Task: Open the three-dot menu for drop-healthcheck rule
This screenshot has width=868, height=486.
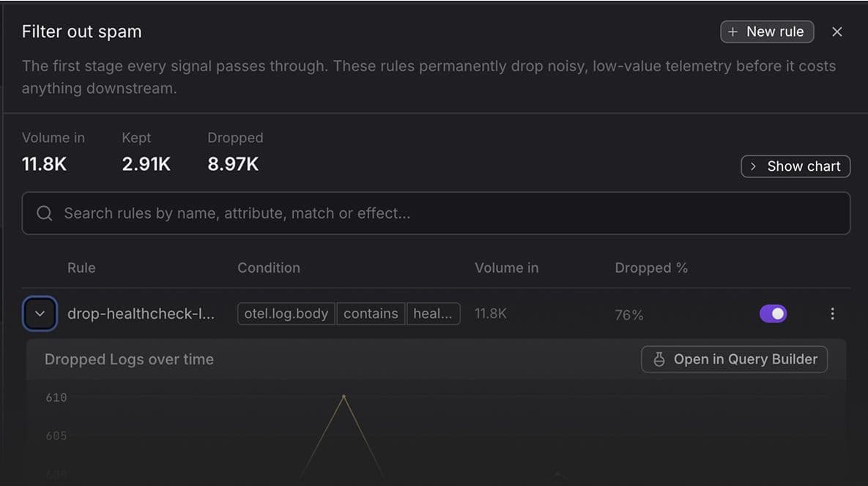Action: click(x=832, y=314)
